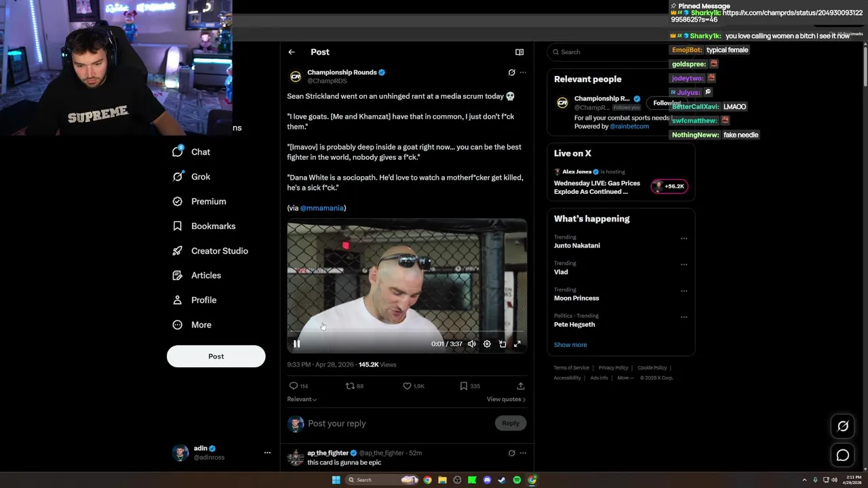This screenshot has width=868, height=488.
Task: Open ap_the_fighter reply more options
Action: point(523,453)
